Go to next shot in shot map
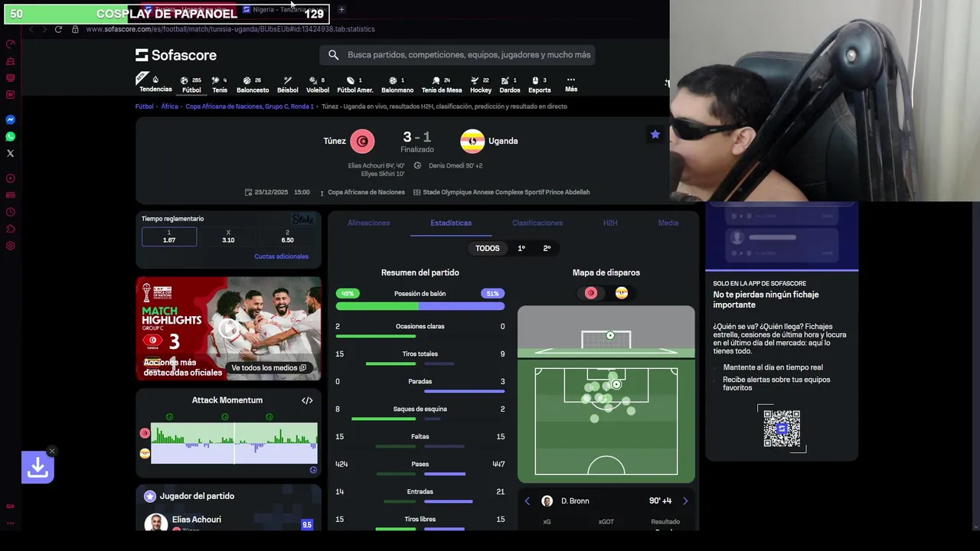Image resolution: width=980 pixels, height=551 pixels. (x=685, y=501)
